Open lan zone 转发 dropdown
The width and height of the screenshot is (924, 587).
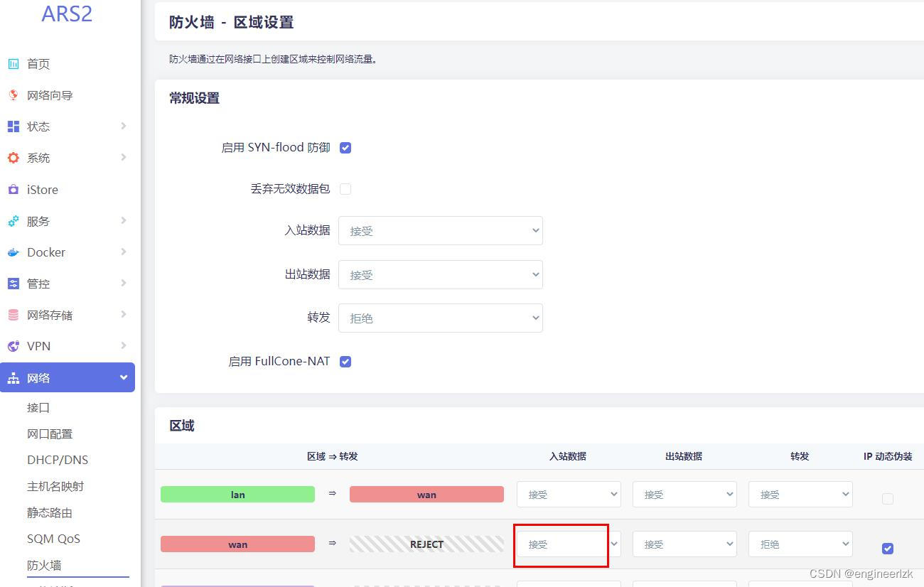click(x=800, y=495)
